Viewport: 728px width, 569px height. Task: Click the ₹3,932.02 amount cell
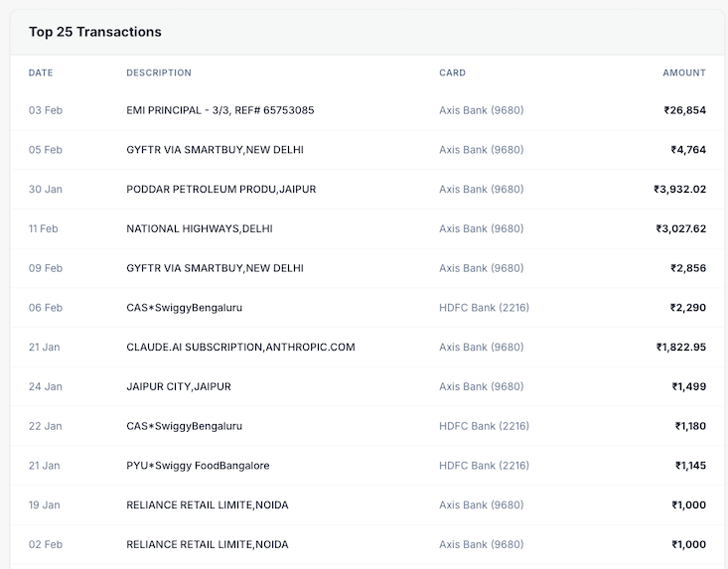(679, 190)
